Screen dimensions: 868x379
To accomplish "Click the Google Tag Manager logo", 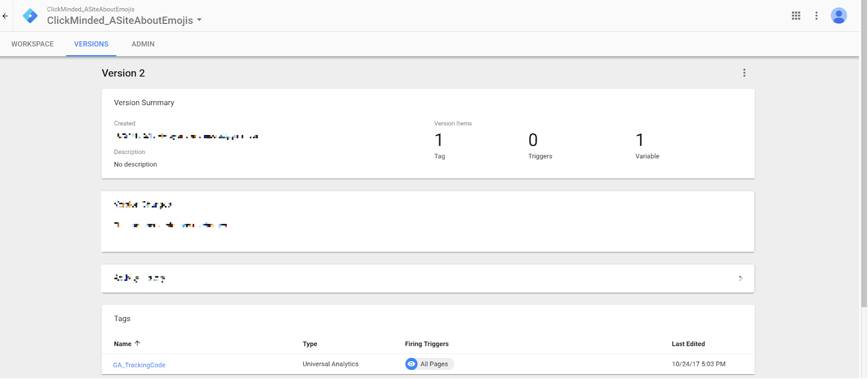I will [x=30, y=16].
